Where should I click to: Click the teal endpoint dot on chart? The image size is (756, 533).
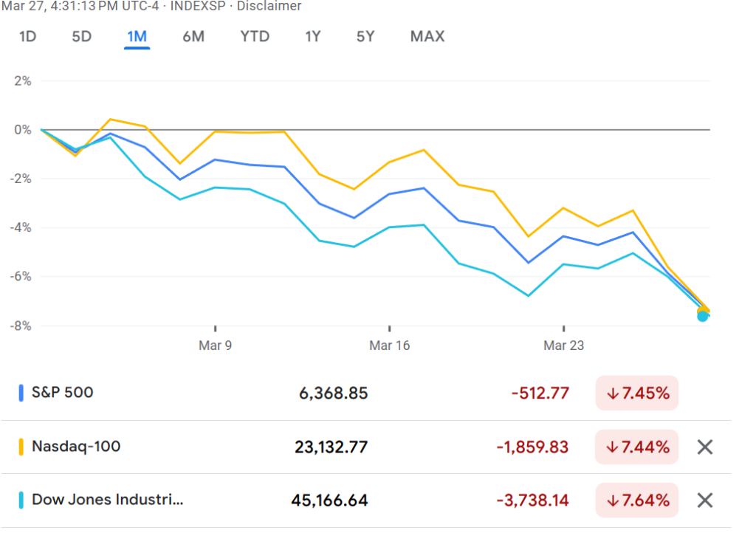[x=703, y=316]
